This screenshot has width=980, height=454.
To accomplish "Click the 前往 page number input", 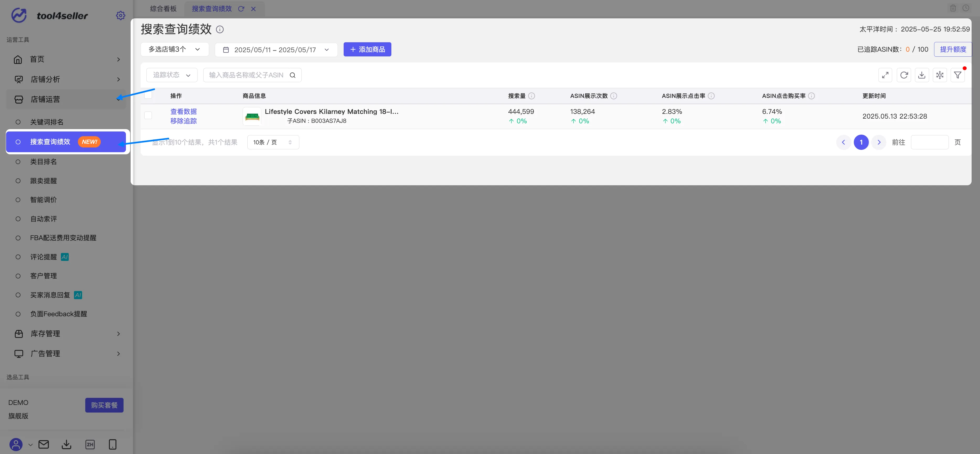I will [x=929, y=142].
